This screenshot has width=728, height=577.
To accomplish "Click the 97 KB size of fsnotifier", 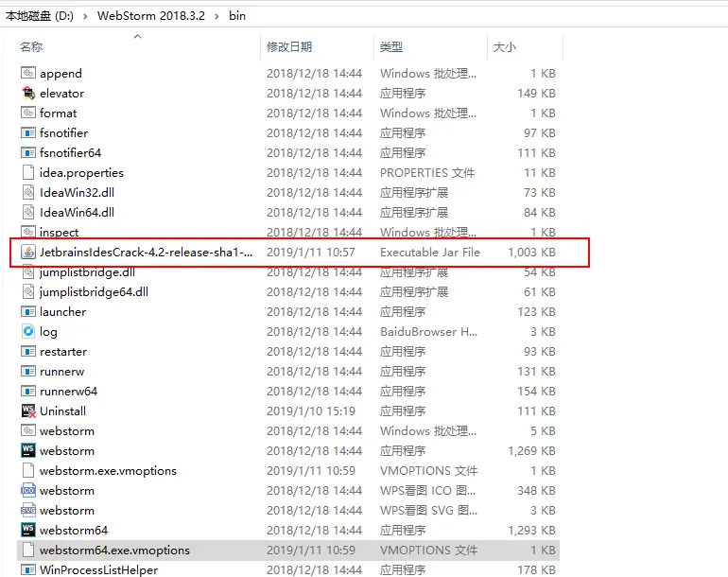I will coord(540,132).
